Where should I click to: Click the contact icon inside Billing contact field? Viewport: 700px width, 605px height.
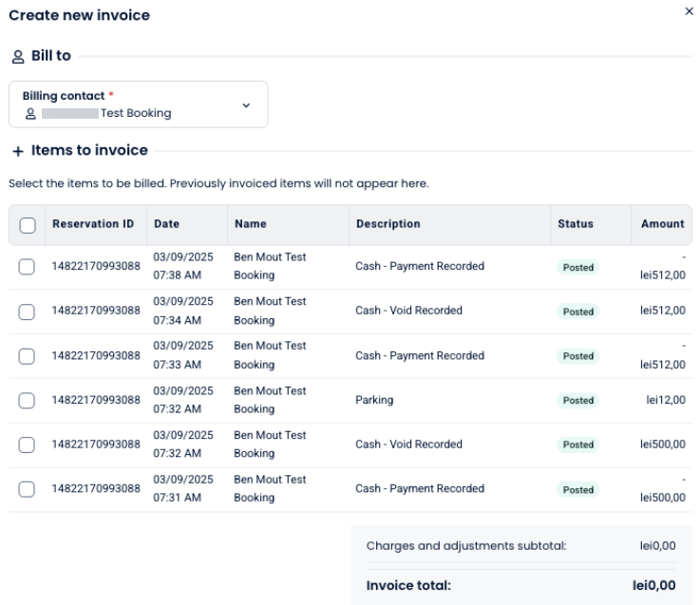click(x=30, y=113)
